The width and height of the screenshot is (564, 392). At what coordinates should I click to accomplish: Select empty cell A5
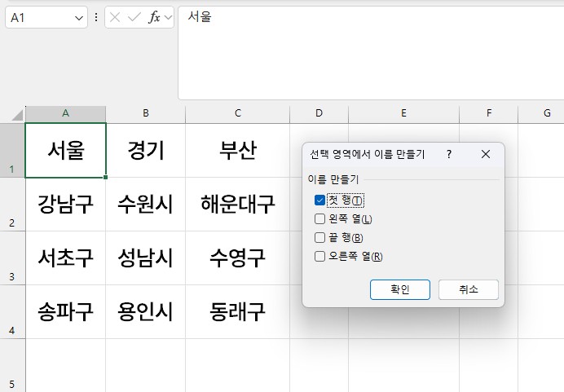point(65,365)
